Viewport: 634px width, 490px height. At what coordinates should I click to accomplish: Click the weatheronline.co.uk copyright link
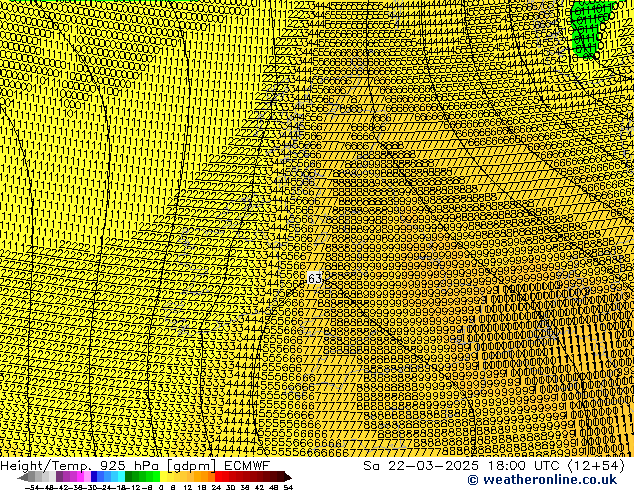(542, 480)
